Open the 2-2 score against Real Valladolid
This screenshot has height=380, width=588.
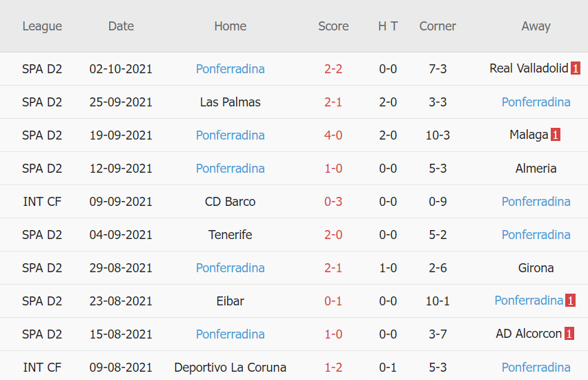click(x=333, y=68)
